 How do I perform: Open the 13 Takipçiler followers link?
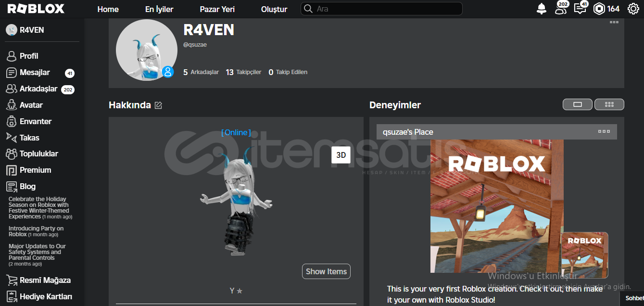[243, 72]
